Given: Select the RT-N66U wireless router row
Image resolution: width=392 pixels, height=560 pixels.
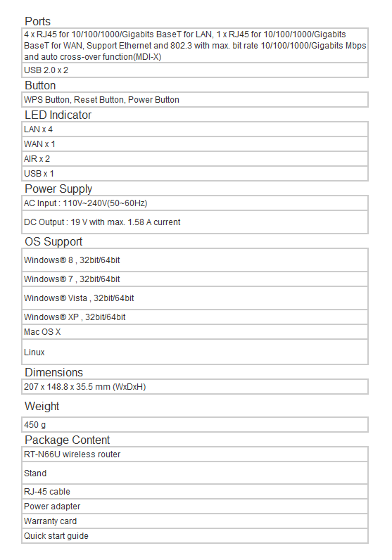Looking at the screenshot, I should 195,454.
